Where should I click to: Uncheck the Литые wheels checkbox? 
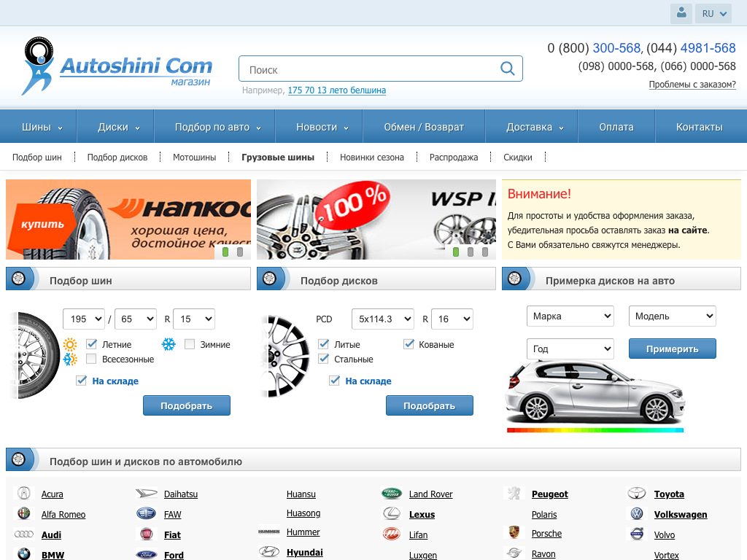[323, 344]
